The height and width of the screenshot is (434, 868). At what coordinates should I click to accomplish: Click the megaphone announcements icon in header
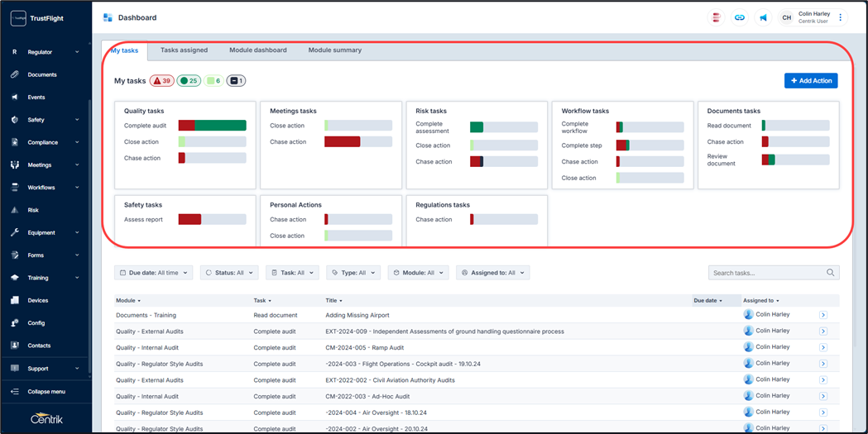click(x=763, y=17)
